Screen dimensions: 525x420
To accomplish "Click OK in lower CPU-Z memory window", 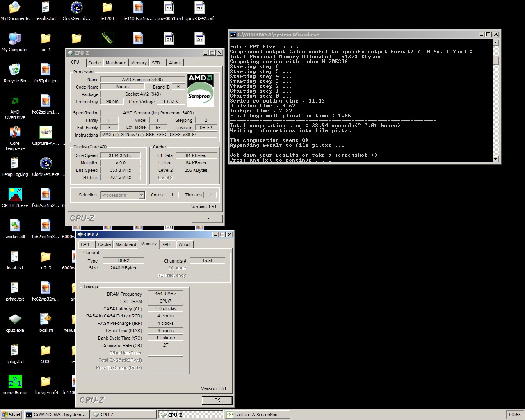I will (217, 400).
